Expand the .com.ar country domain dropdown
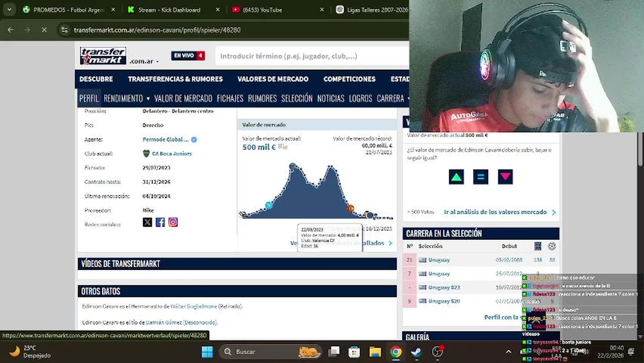 [144, 62]
